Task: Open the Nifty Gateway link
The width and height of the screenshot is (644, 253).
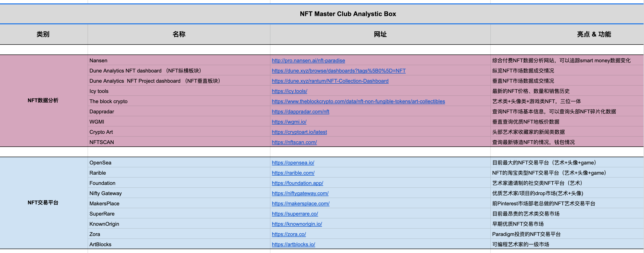Action: pyautogui.click(x=300, y=193)
